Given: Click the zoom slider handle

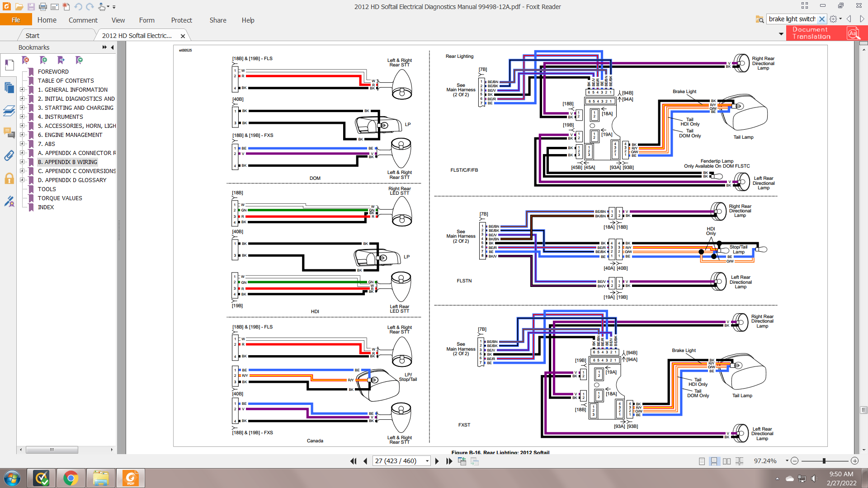Looking at the screenshot, I should click(824, 461).
